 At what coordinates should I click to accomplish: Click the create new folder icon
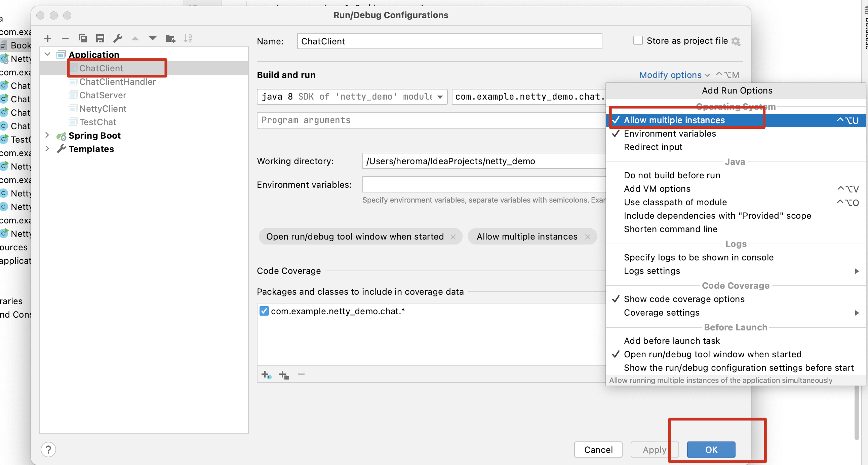(170, 38)
